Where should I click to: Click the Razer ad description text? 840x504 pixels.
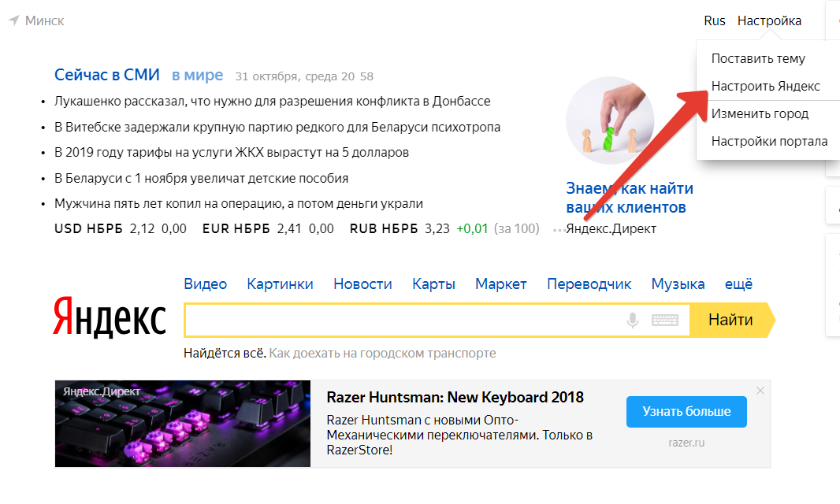tap(459, 435)
